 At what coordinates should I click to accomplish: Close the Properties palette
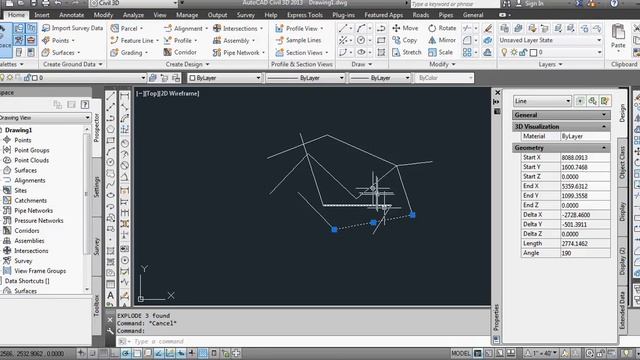click(497, 93)
